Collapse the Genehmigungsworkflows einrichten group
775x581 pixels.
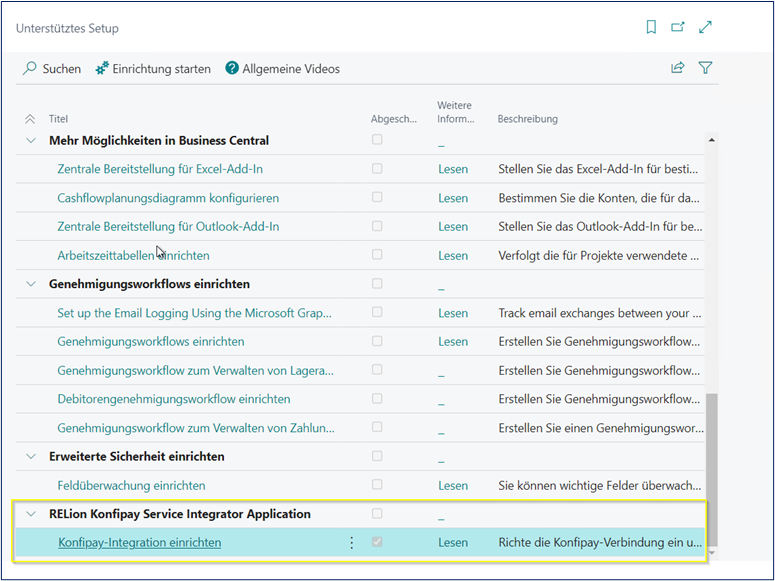point(30,284)
